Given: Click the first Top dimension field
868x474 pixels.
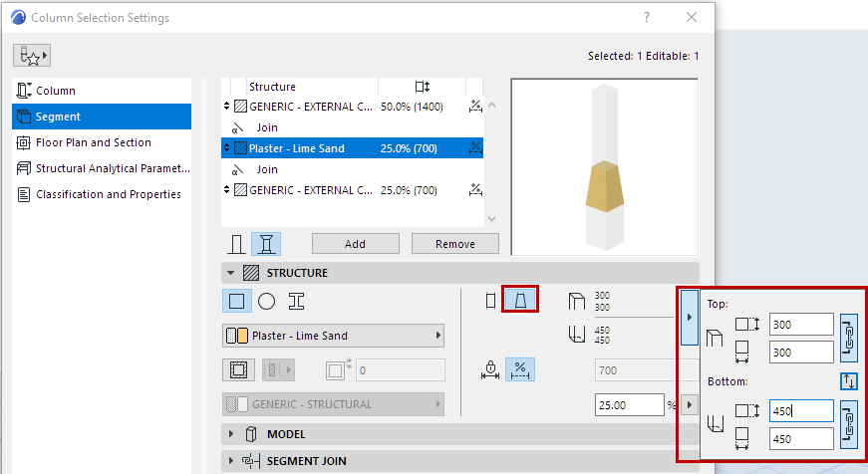Looking at the screenshot, I should pyautogui.click(x=801, y=325).
